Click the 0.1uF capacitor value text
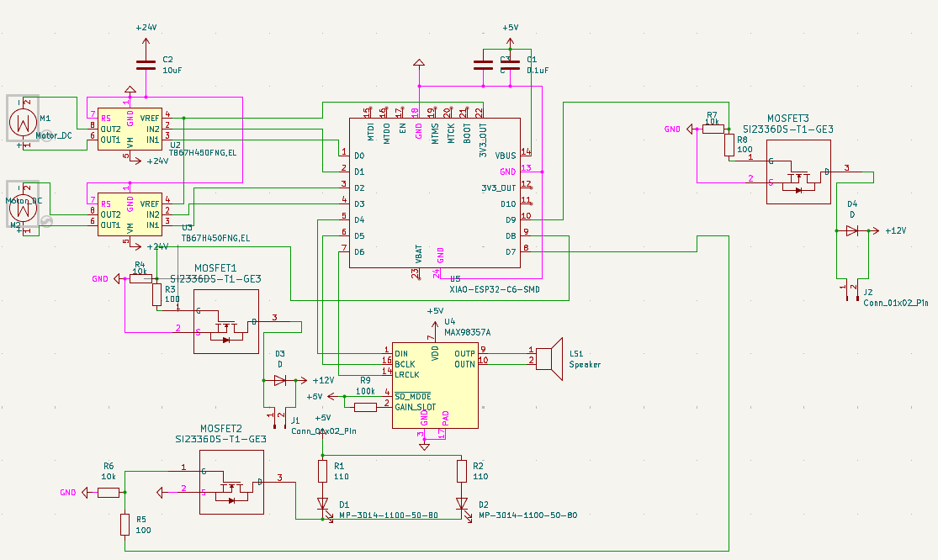 (x=538, y=70)
